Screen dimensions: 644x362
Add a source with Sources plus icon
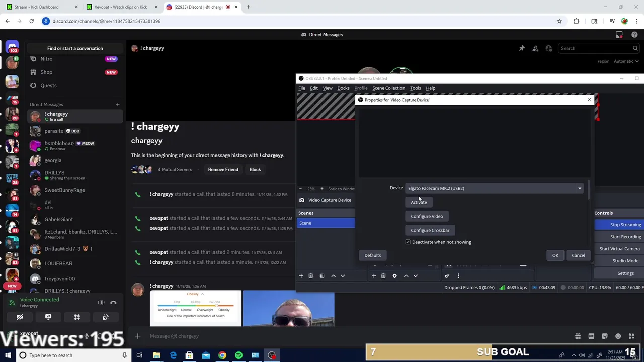(374, 276)
